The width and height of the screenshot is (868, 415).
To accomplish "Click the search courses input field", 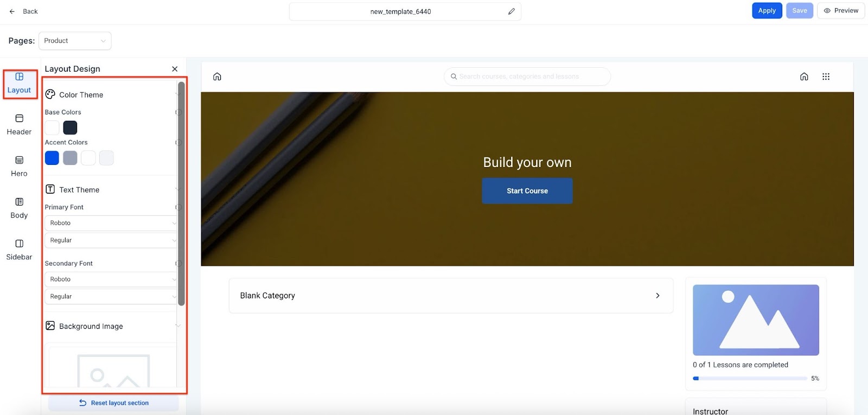I will tap(527, 76).
